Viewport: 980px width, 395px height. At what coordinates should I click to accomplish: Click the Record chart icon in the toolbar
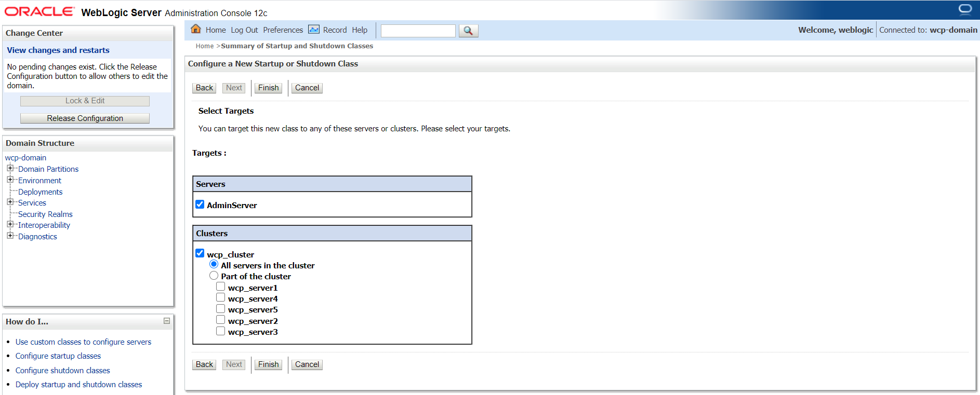[314, 29]
